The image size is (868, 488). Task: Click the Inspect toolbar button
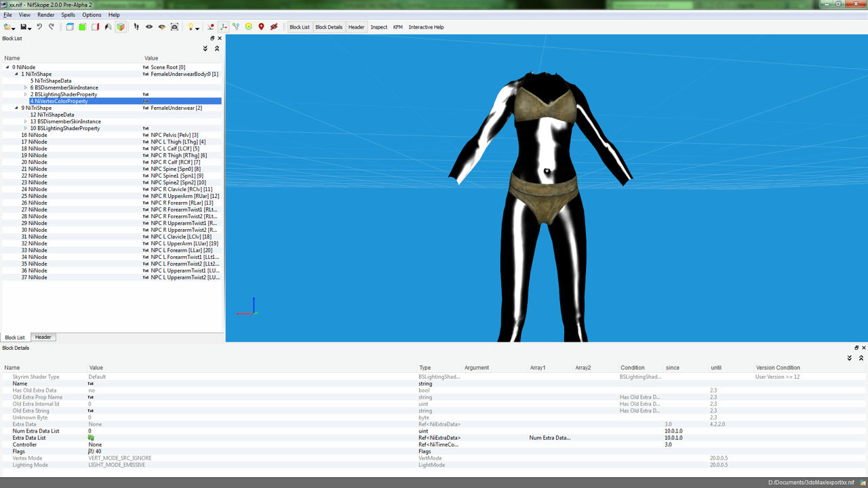coord(379,27)
